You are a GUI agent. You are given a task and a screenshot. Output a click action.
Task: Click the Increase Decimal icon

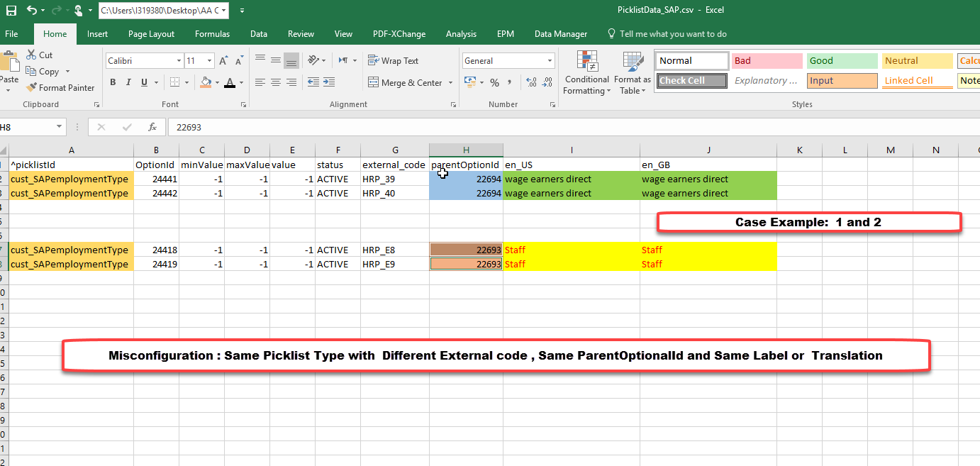530,82
